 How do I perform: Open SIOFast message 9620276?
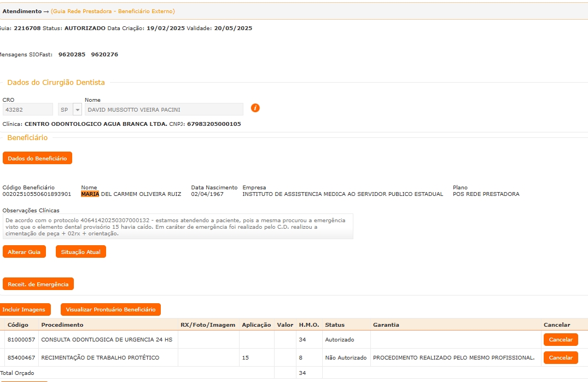104,55
